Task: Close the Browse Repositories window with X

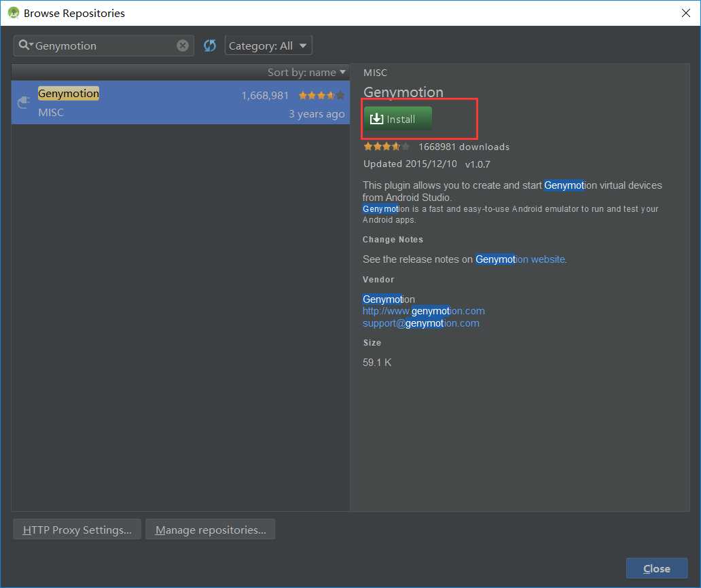Action: click(x=686, y=13)
